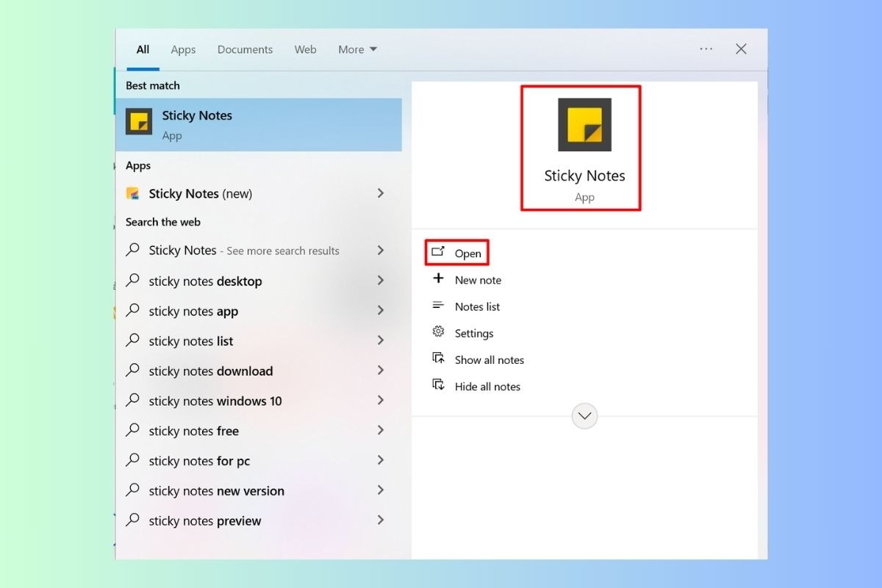Select the All tab
Screen dimensions: 882x588
tap(143, 49)
